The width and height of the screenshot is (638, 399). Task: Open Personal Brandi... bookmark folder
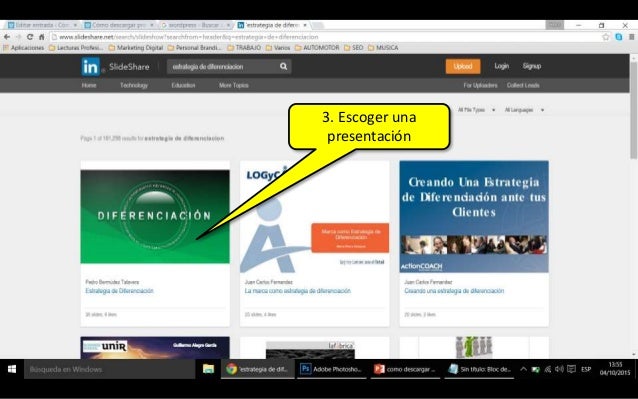[x=194, y=48]
